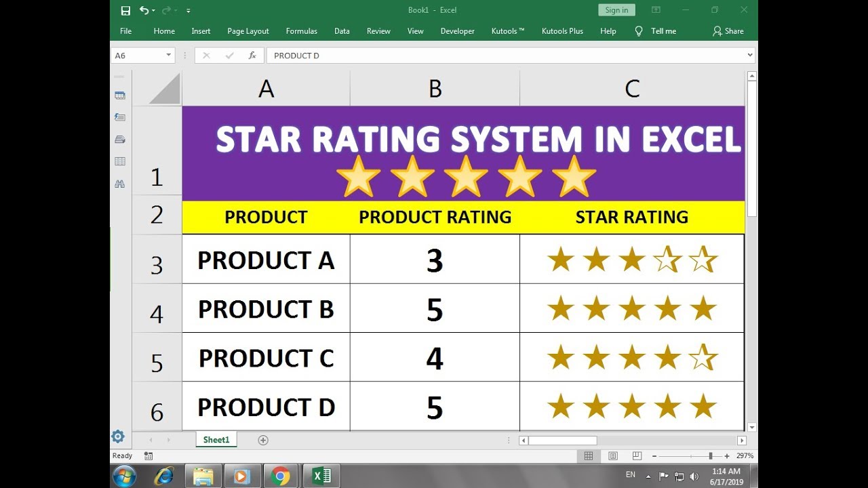
Task: Open the Kutools tab
Action: click(508, 31)
